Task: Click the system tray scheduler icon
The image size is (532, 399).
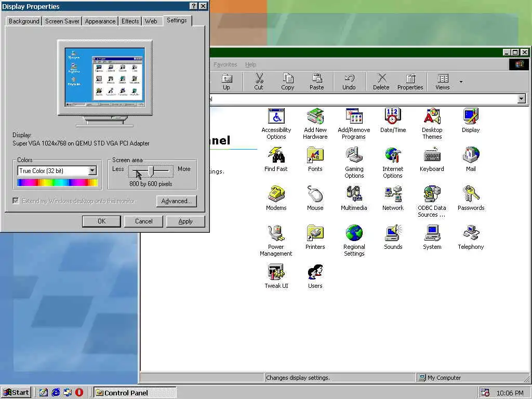Action: pos(485,393)
